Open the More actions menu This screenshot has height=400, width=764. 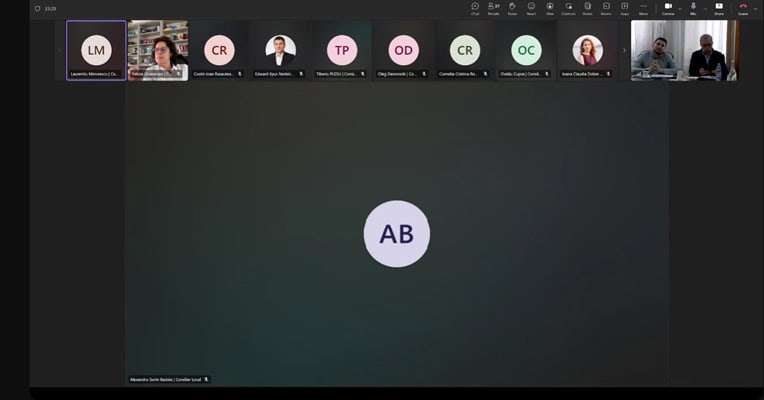point(643,8)
